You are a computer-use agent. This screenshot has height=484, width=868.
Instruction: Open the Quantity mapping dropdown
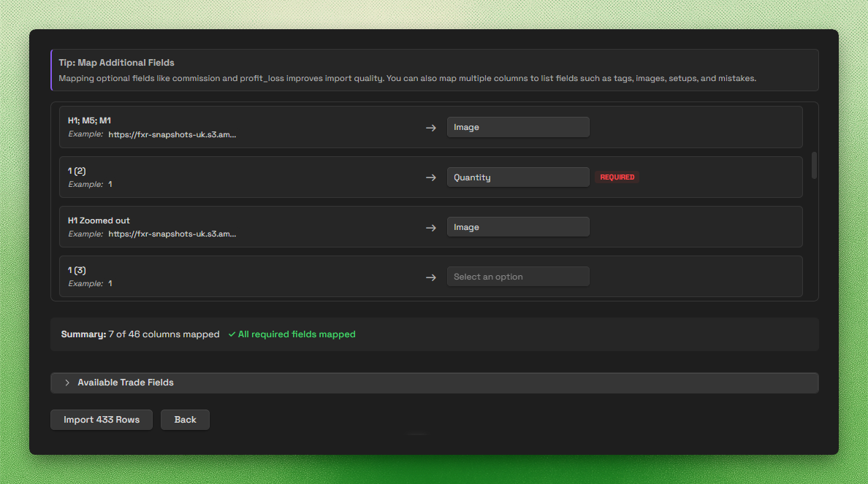pyautogui.click(x=518, y=177)
